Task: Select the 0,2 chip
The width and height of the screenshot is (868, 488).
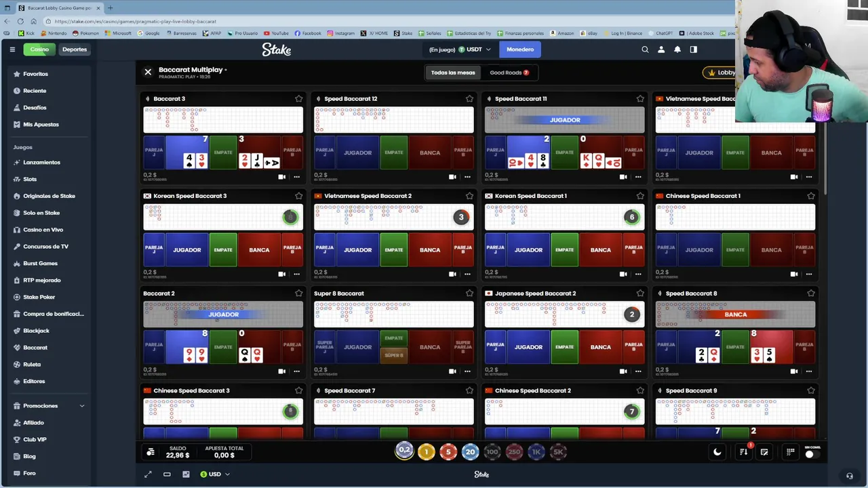Action: pos(404,451)
